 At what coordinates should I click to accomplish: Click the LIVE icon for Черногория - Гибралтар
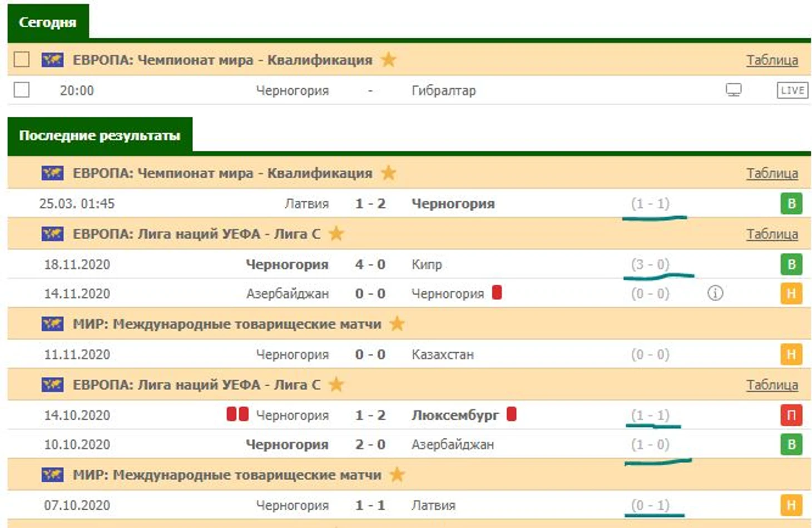pos(791,90)
